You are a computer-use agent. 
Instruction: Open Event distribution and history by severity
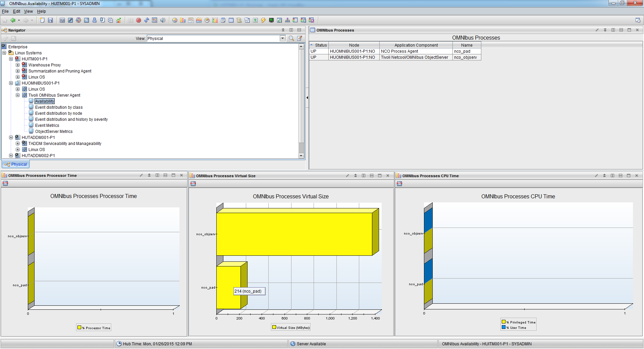pos(71,119)
